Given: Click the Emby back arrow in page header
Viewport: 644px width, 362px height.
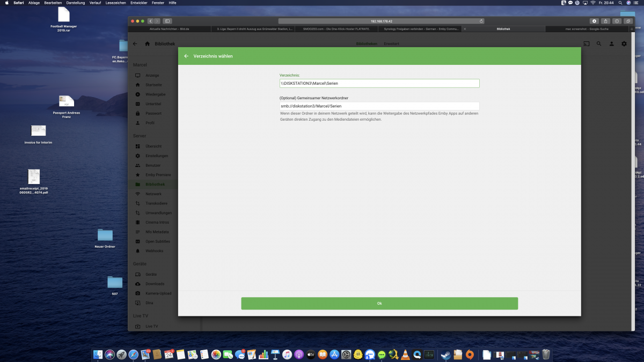Looking at the screenshot, I should click(135, 44).
